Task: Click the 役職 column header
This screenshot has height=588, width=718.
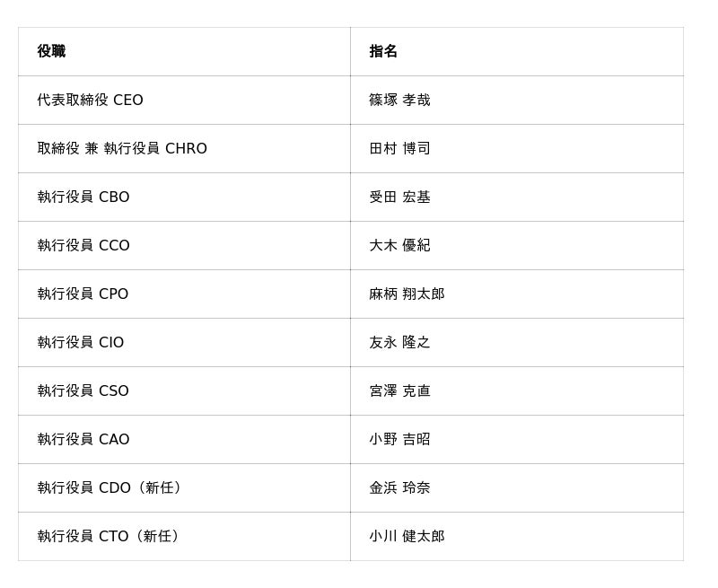Action: point(51,51)
